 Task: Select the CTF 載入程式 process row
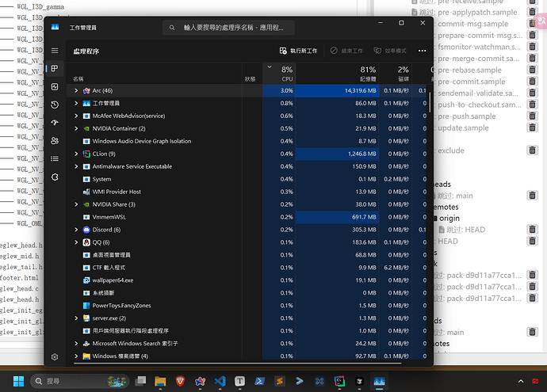coord(247,268)
